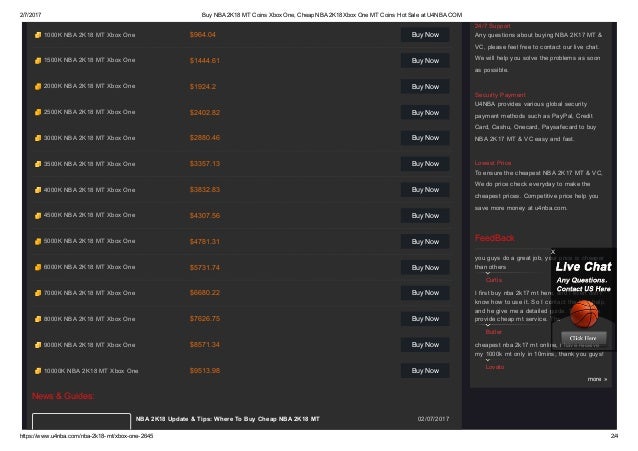Screen dimensions: 638x451
Task: Buy Now for 4500K MT at $4307.56
Action: pos(425,215)
